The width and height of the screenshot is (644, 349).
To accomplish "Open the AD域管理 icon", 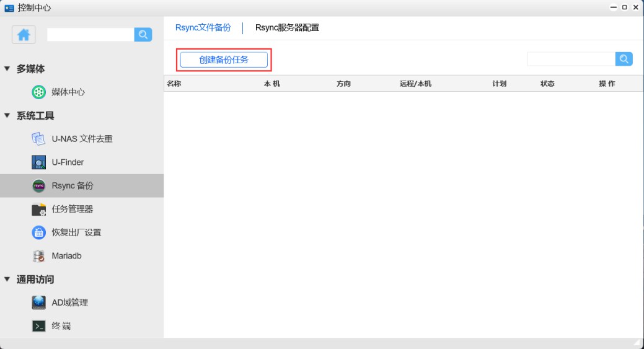I will coord(38,303).
